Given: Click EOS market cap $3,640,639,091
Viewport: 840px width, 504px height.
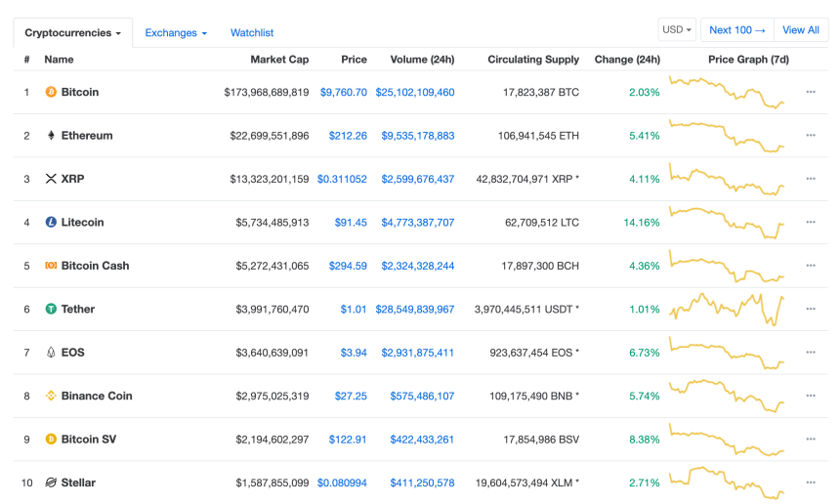Looking at the screenshot, I should [273, 353].
